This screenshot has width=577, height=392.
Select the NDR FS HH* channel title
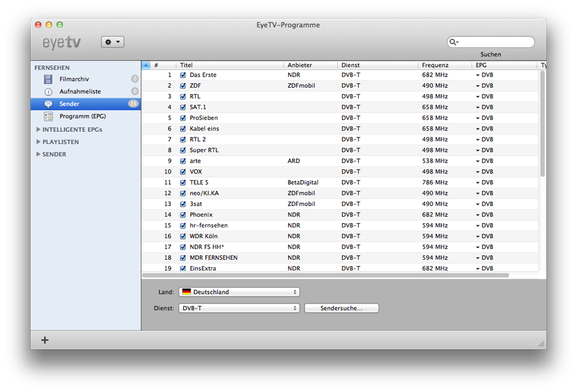tap(207, 247)
